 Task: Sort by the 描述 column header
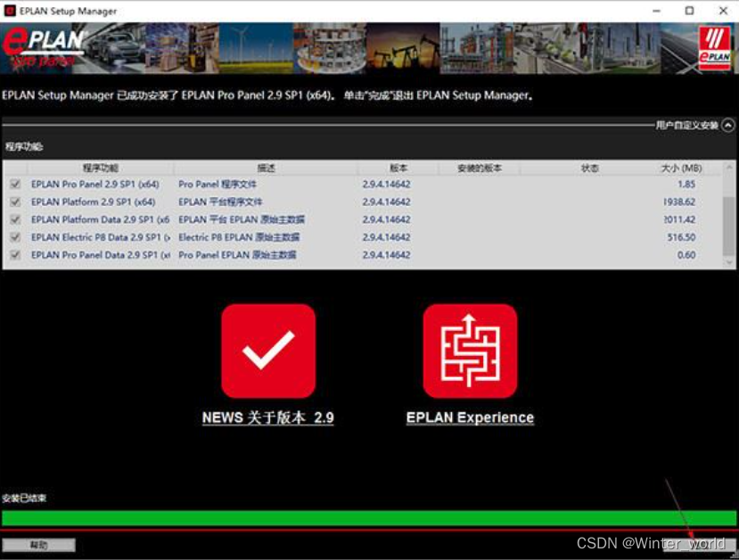click(266, 168)
